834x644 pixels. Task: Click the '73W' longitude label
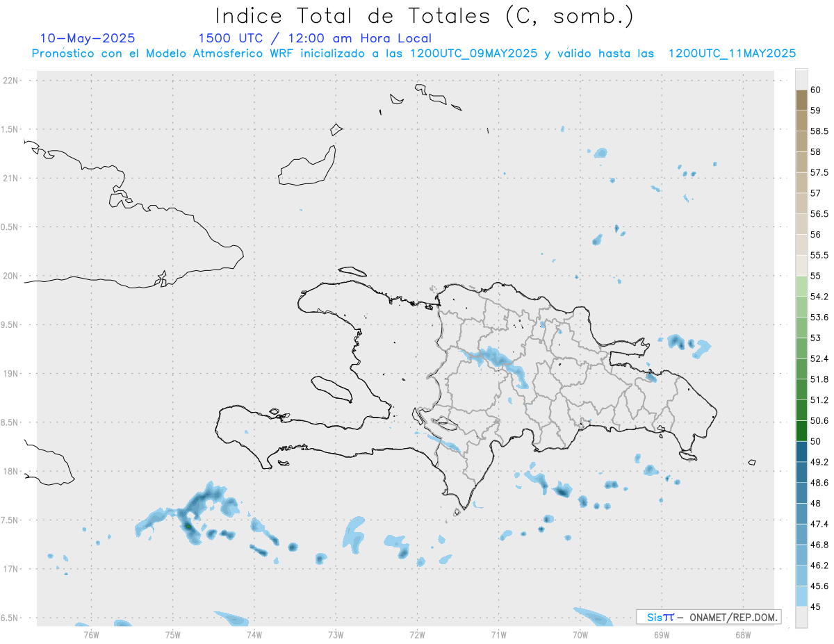[x=336, y=634]
